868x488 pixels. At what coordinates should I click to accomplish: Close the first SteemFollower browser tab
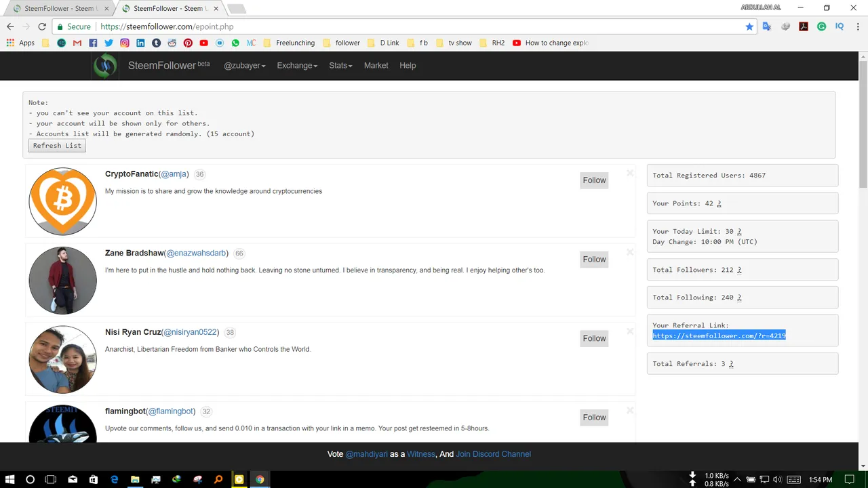[106, 8]
